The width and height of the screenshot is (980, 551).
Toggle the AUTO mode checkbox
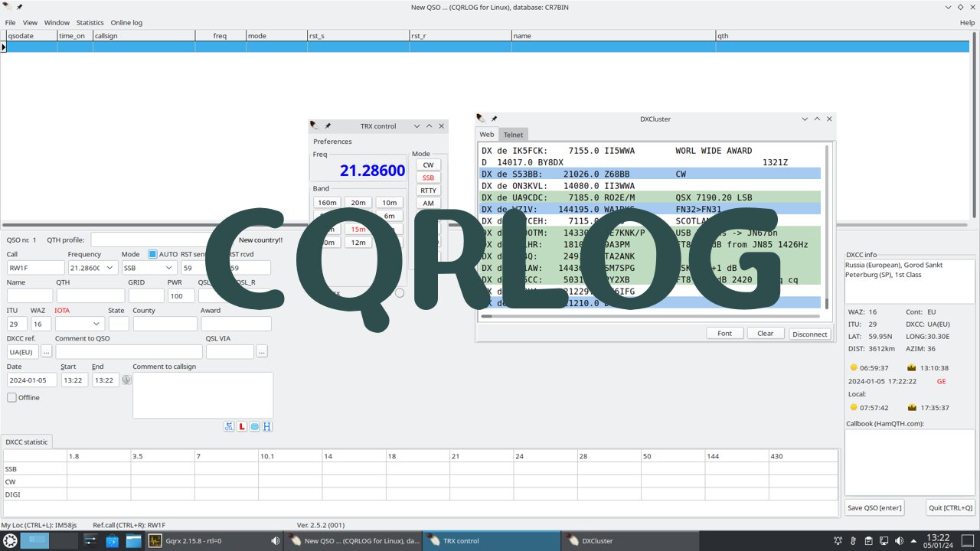coord(152,254)
